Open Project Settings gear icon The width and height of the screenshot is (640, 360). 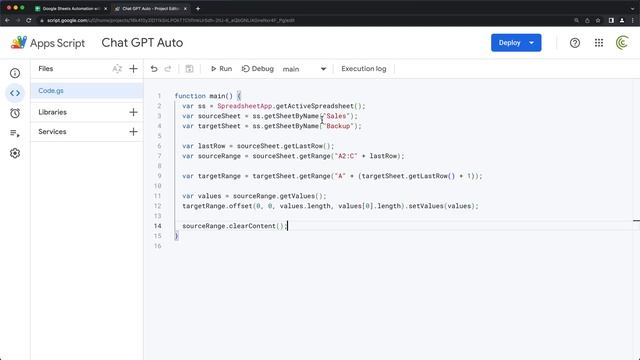15,153
